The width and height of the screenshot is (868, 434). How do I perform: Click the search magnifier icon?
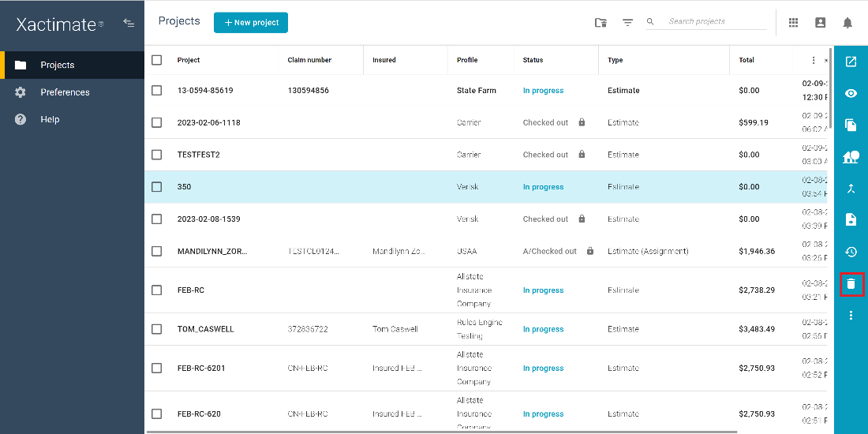pos(650,21)
